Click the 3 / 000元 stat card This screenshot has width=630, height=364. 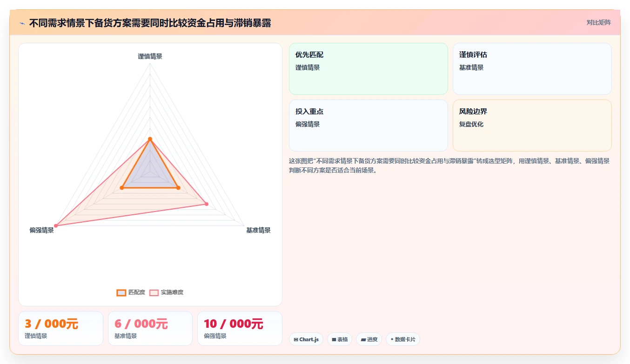(x=60, y=329)
